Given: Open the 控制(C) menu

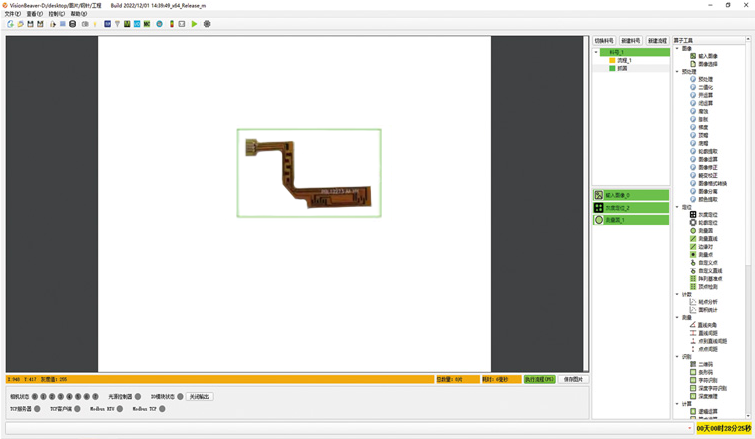Looking at the screenshot, I should (x=56, y=14).
